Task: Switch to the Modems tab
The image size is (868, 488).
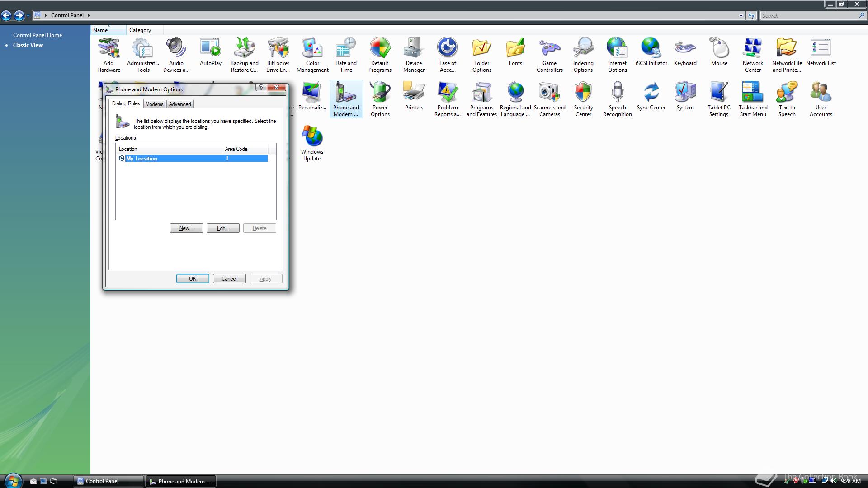Action: click(x=154, y=104)
